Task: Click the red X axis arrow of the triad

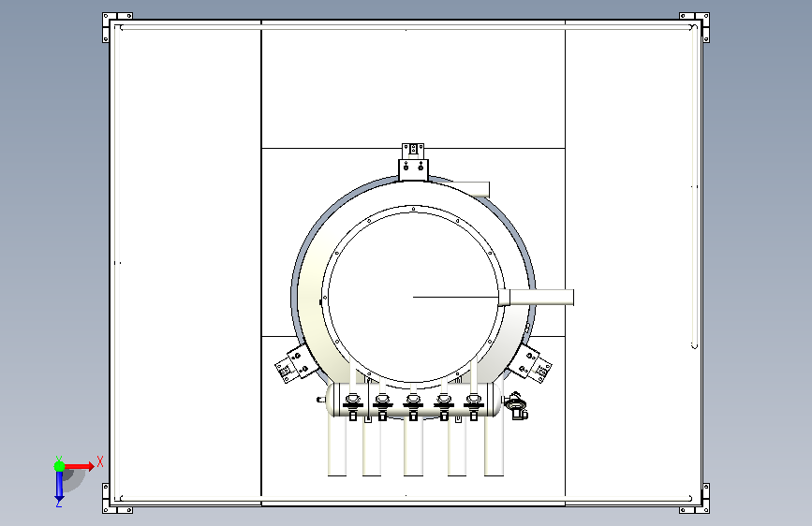Action: coord(80,466)
